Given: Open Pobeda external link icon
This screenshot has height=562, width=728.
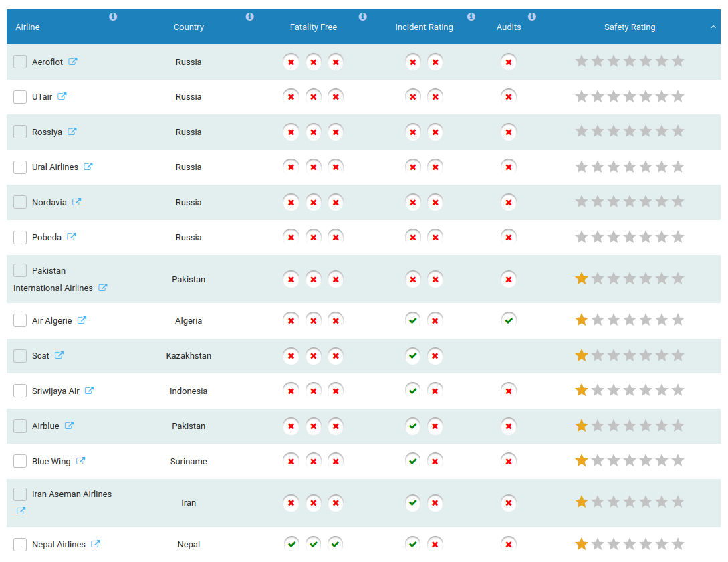Looking at the screenshot, I should (72, 237).
